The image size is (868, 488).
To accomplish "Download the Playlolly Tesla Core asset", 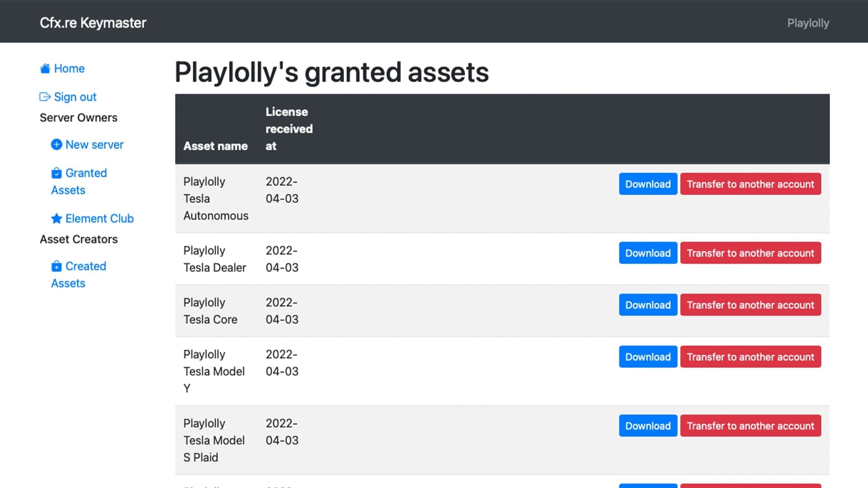I will [648, 305].
